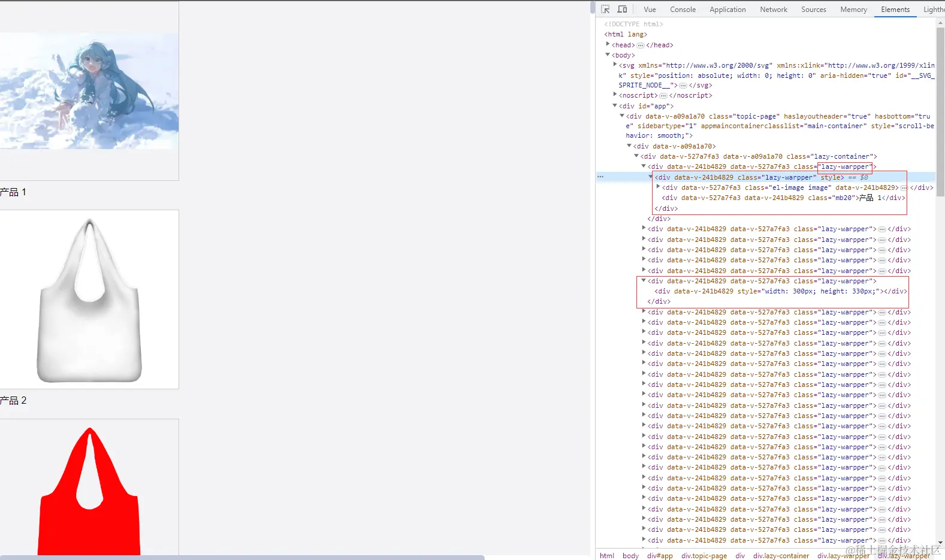Screen dimensions: 945x560
Task: Open the Sources tab
Action: (813, 9)
